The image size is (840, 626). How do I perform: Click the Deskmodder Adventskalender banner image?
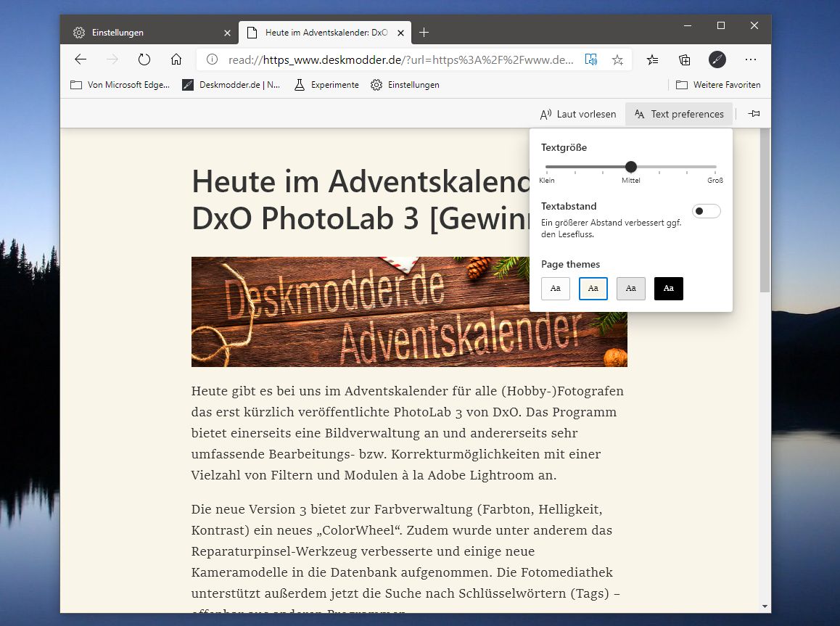tap(409, 312)
